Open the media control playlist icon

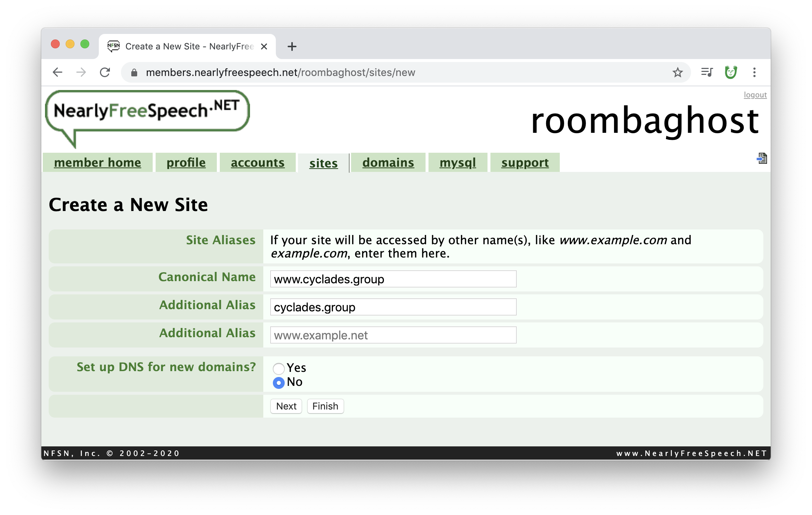point(707,72)
